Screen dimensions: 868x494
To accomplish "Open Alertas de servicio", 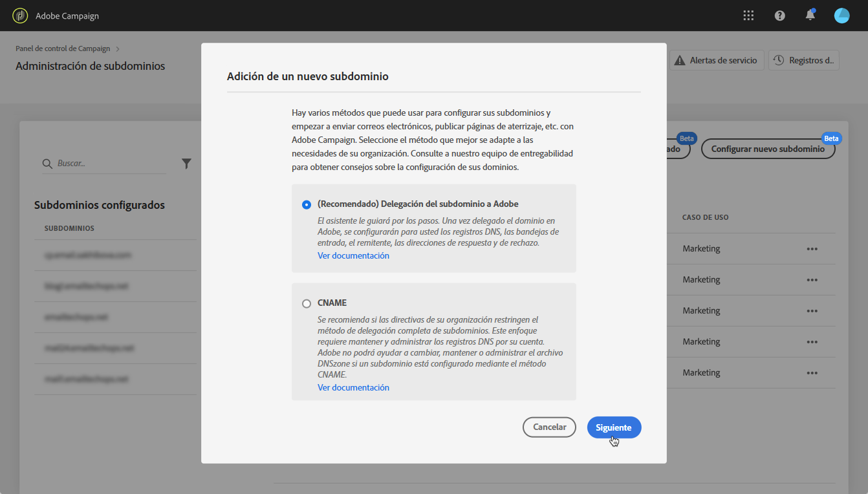I will (x=717, y=60).
